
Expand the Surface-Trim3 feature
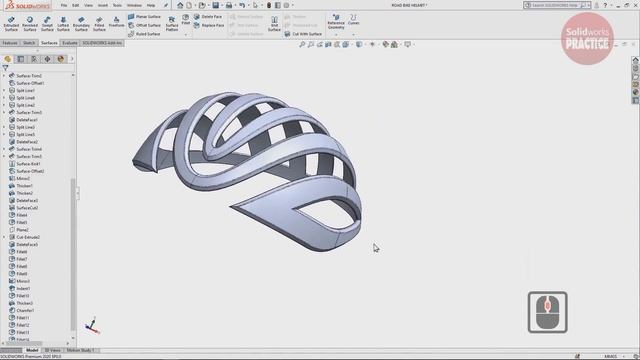(4, 113)
